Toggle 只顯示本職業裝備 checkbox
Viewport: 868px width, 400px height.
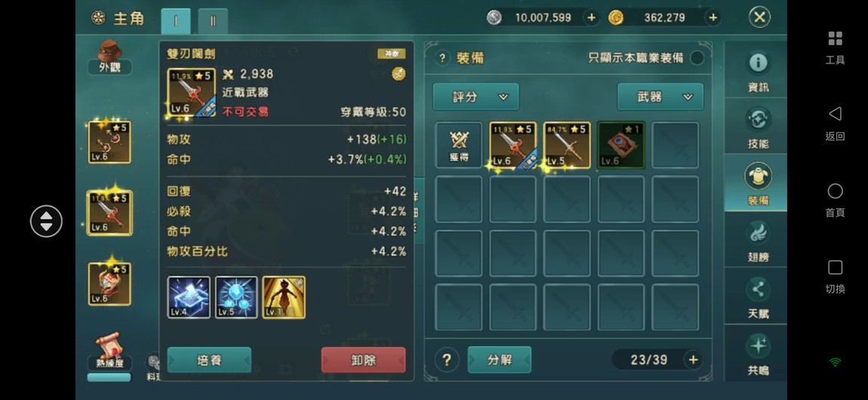click(x=697, y=57)
